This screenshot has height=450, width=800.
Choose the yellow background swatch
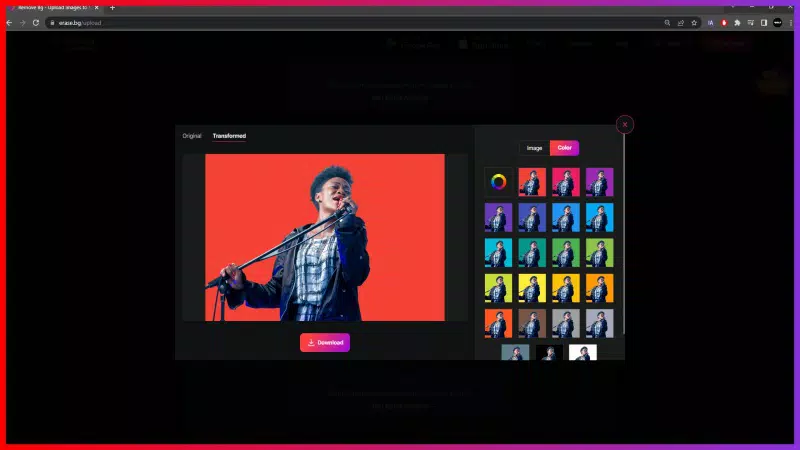tap(532, 288)
